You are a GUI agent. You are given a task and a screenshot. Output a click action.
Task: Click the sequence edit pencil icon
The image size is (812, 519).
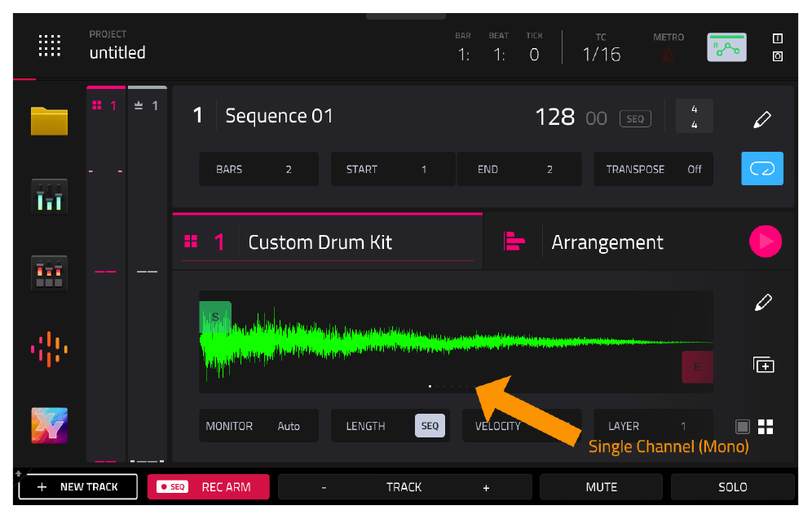click(x=761, y=119)
